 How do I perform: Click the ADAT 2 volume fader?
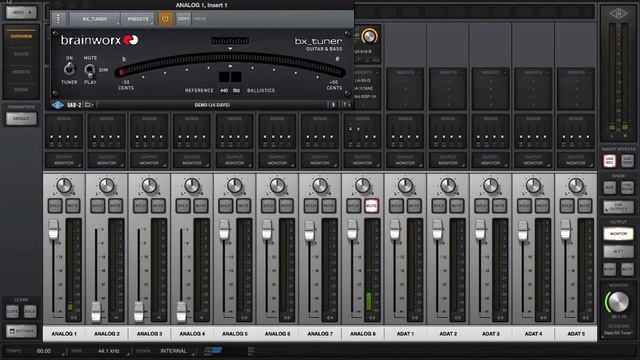tap(438, 230)
